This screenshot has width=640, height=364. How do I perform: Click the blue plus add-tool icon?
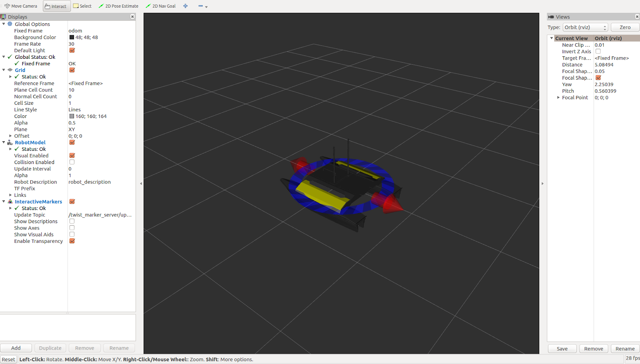click(185, 6)
